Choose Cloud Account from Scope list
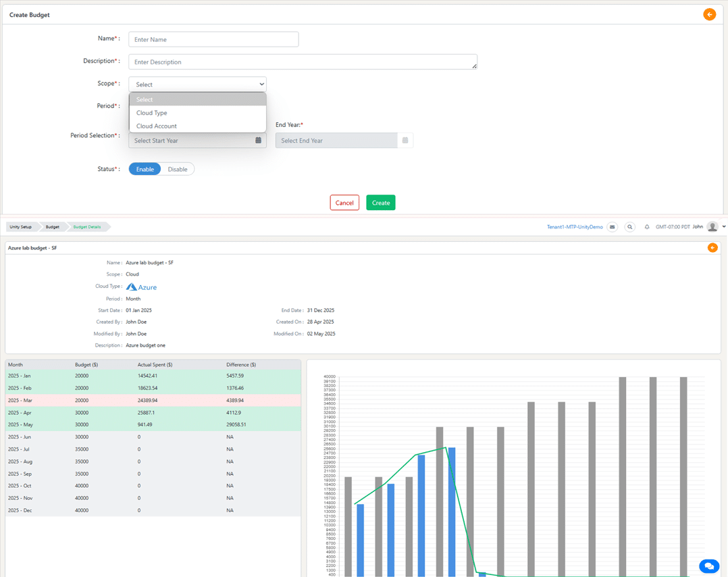 click(x=157, y=126)
